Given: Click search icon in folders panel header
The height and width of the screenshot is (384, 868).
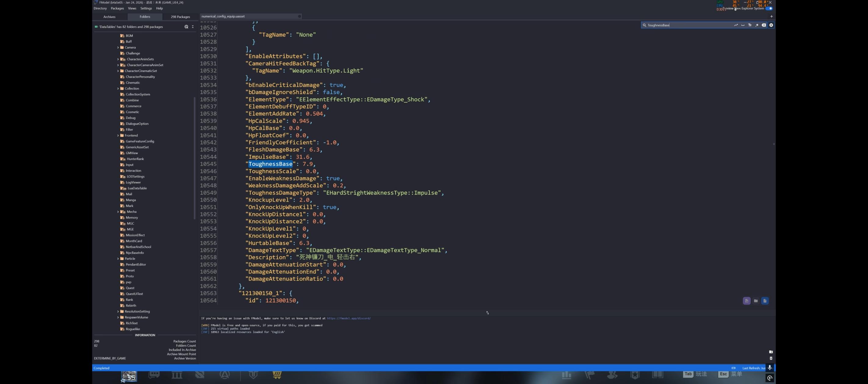Looking at the screenshot, I should pos(186,27).
